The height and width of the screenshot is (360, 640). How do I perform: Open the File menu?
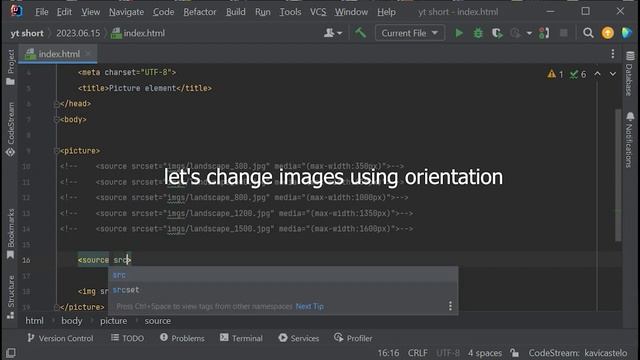(x=42, y=12)
